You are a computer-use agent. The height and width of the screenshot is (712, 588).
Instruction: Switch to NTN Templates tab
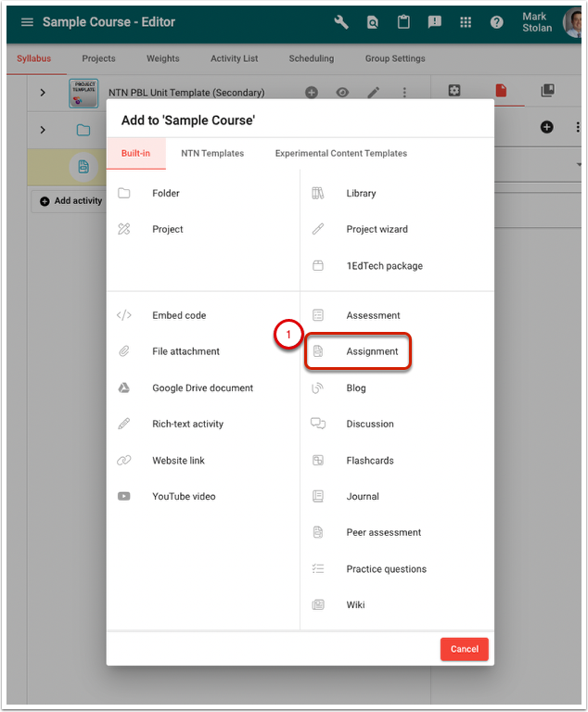pyautogui.click(x=211, y=153)
